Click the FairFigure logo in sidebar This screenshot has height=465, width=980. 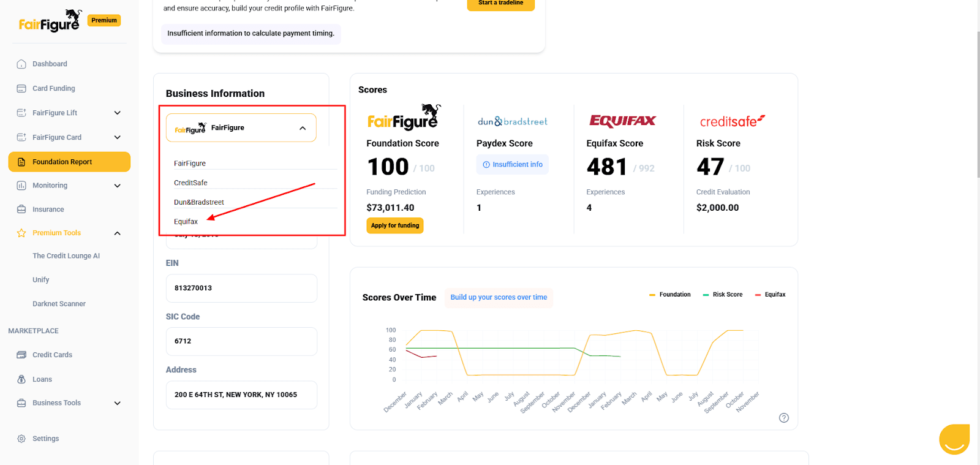click(x=50, y=21)
